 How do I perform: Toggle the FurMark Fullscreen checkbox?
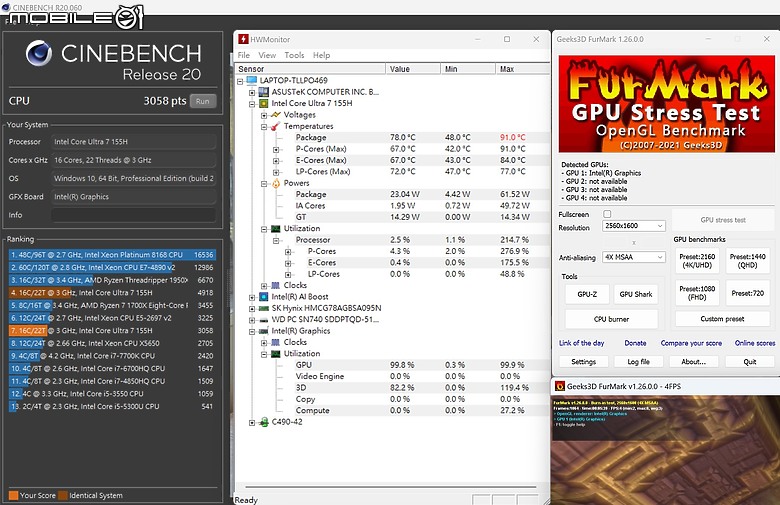(x=607, y=214)
